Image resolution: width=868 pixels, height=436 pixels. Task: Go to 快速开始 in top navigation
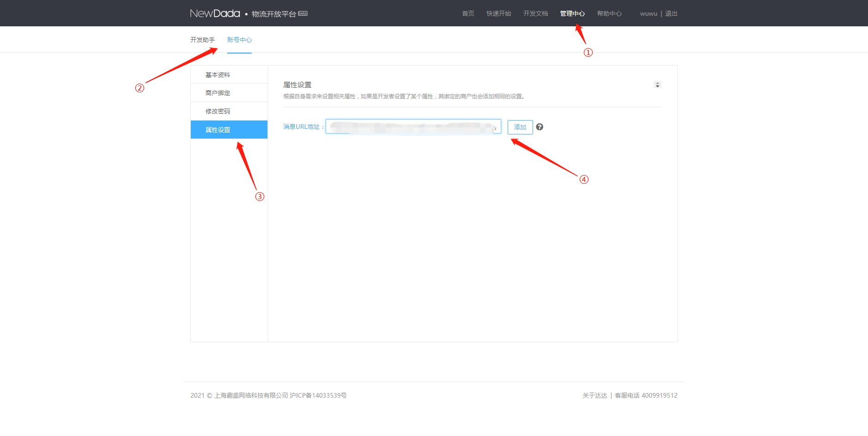(x=498, y=13)
